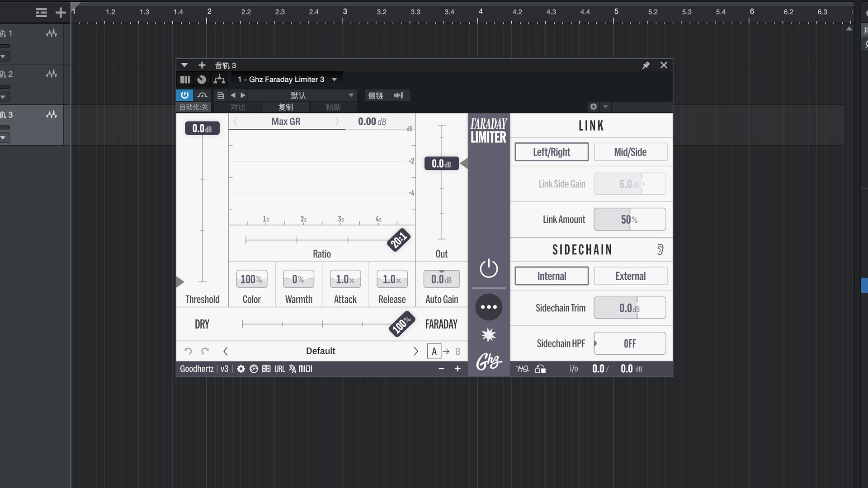Open the manual book icon in footer
This screenshot has width=868, height=488.
266,369
